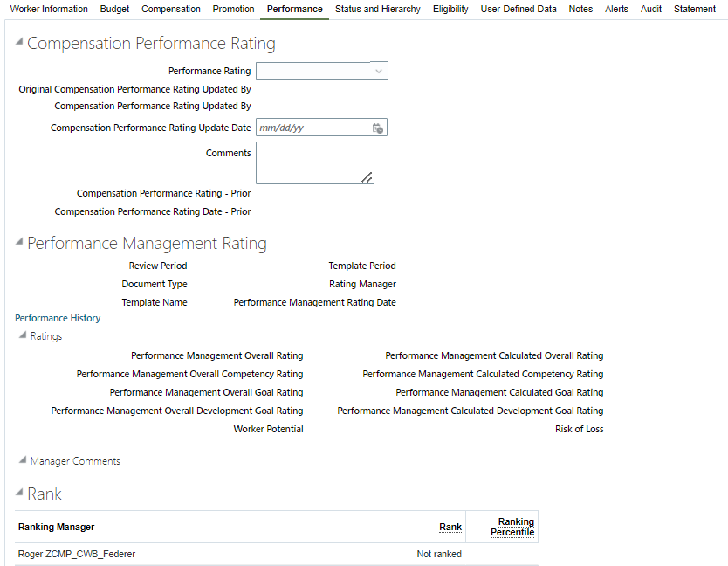The image size is (728, 566).
Task: Open the Worker Information tab
Action: (x=49, y=9)
